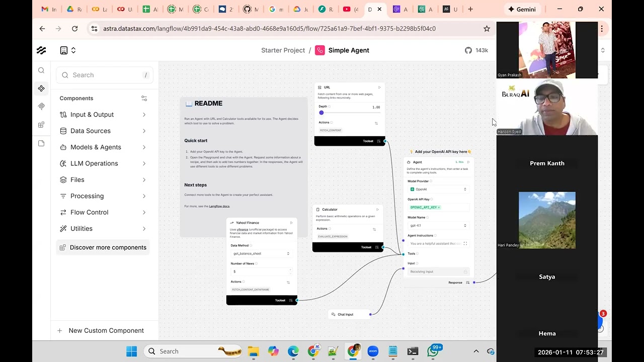The height and width of the screenshot is (362, 644).
Task: Select the search icon in left rail
Action: (41, 70)
